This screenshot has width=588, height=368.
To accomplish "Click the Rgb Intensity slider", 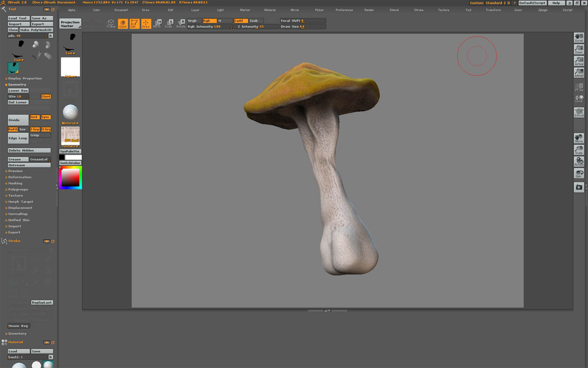I will [209, 27].
